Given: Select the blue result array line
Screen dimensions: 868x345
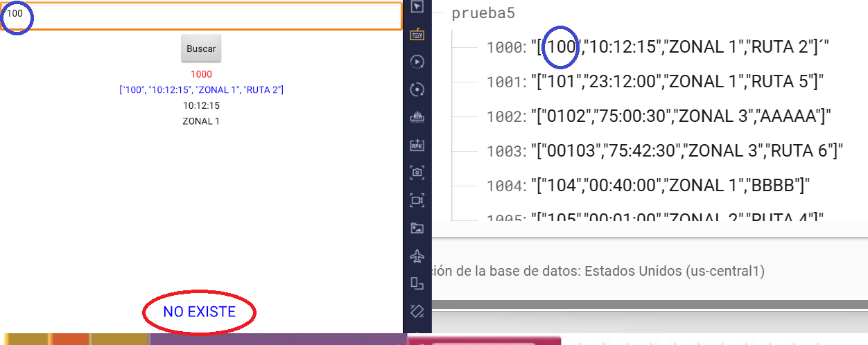Looking at the screenshot, I should (201, 90).
